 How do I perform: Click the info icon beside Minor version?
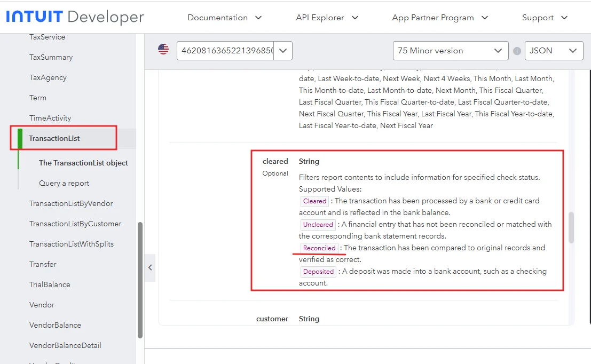[517, 51]
